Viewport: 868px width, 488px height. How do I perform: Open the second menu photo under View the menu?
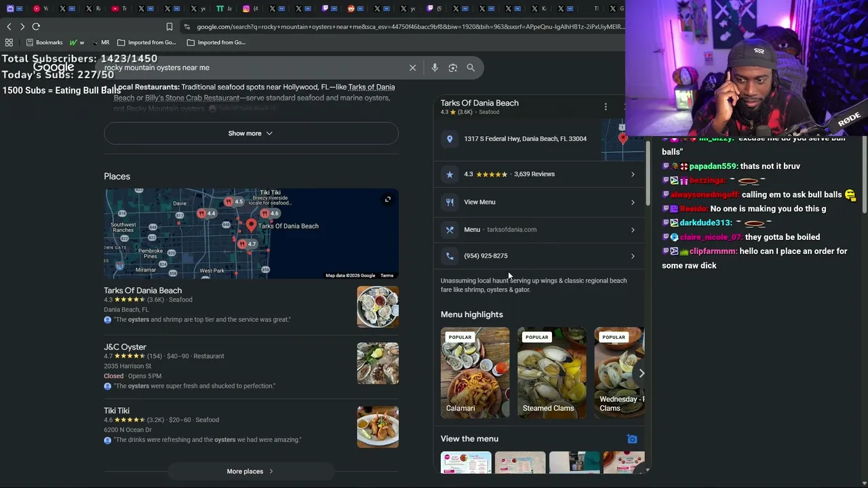coord(520,463)
